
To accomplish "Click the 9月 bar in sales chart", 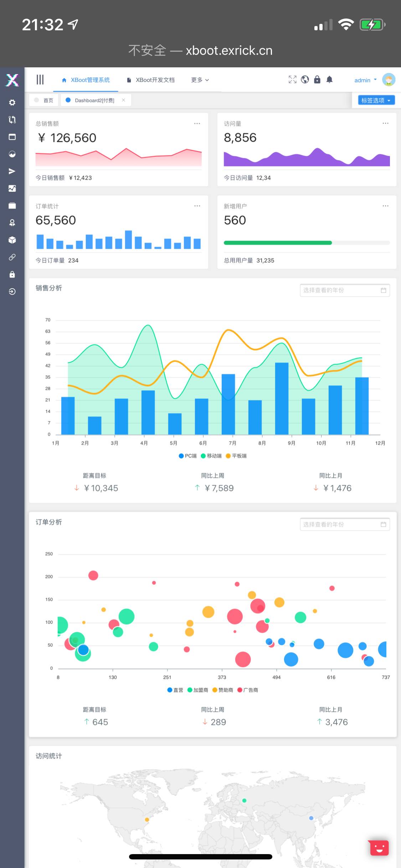I will [282, 398].
